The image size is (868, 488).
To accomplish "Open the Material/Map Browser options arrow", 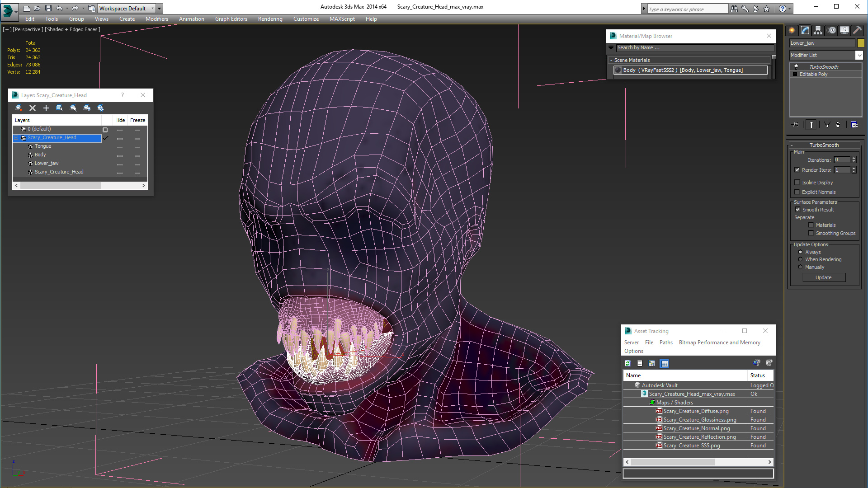I will (x=611, y=47).
